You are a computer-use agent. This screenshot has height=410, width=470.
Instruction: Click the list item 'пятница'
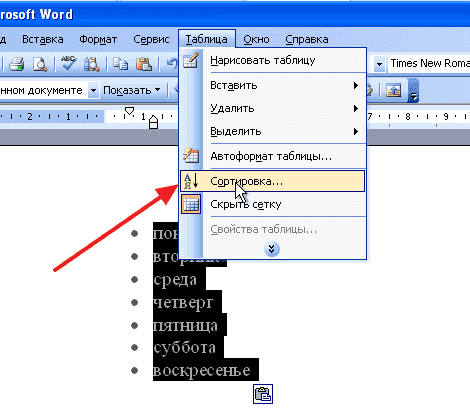tap(185, 325)
